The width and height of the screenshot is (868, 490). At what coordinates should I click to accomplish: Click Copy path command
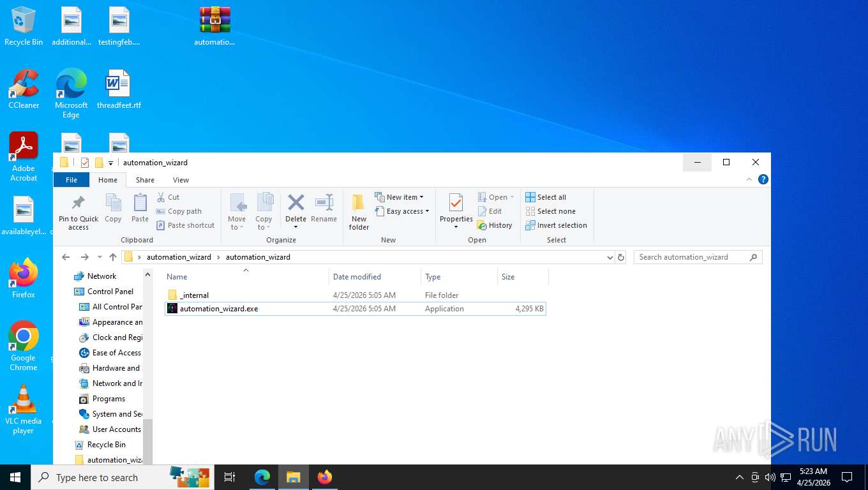(x=179, y=211)
